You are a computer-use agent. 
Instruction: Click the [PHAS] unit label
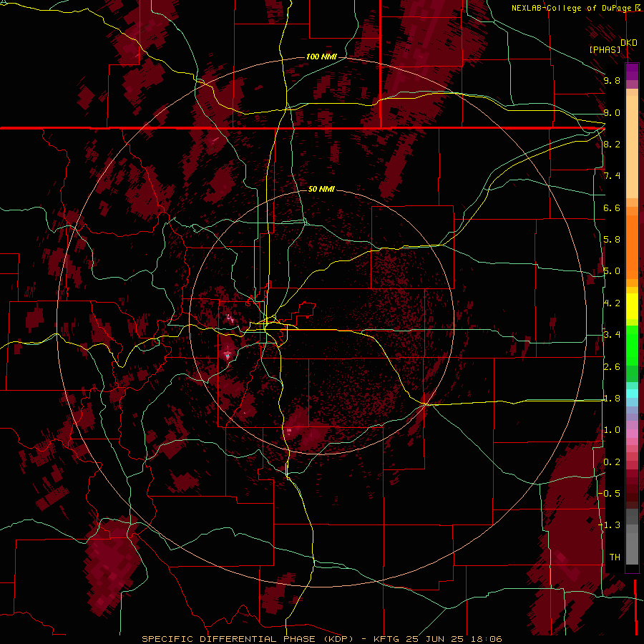605,49
